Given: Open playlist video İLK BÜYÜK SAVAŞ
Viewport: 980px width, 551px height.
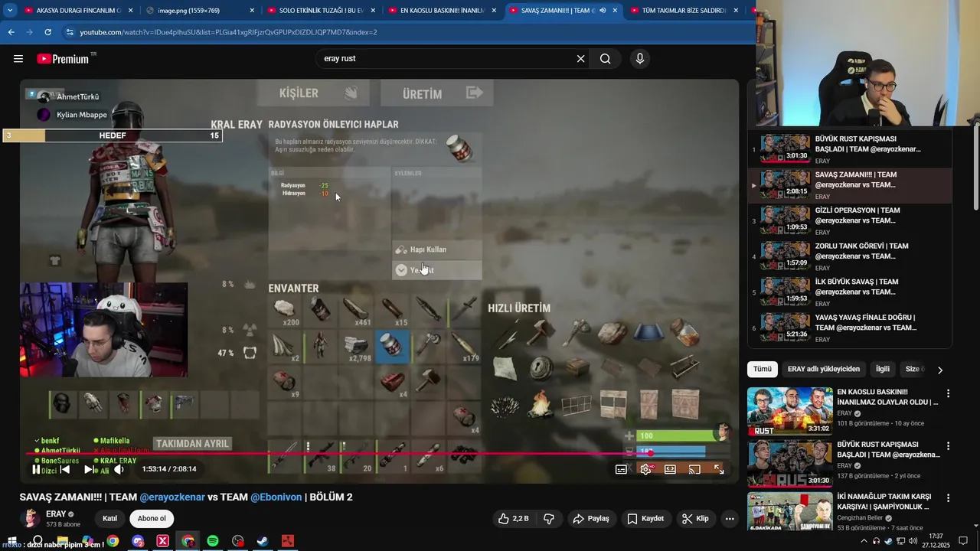Looking at the screenshot, I should click(850, 292).
